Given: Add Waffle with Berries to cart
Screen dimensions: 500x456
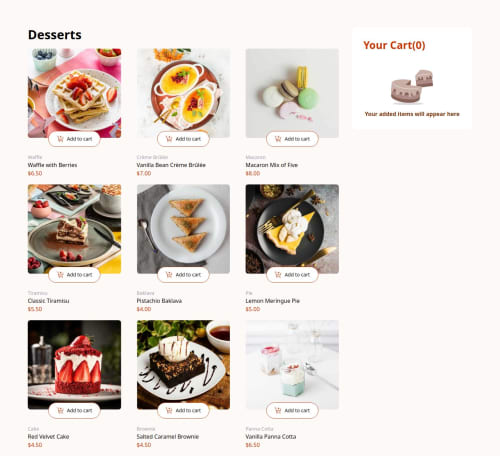Looking at the screenshot, I should [x=74, y=139].
